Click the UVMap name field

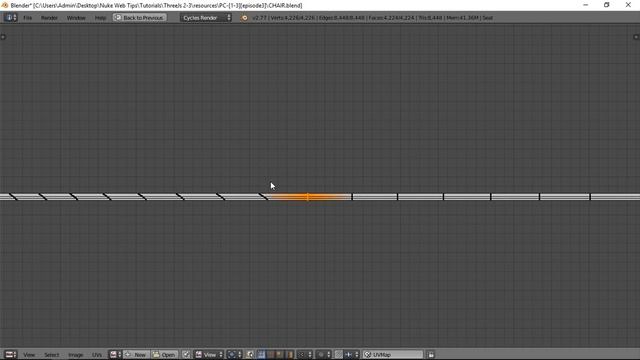tap(393, 354)
